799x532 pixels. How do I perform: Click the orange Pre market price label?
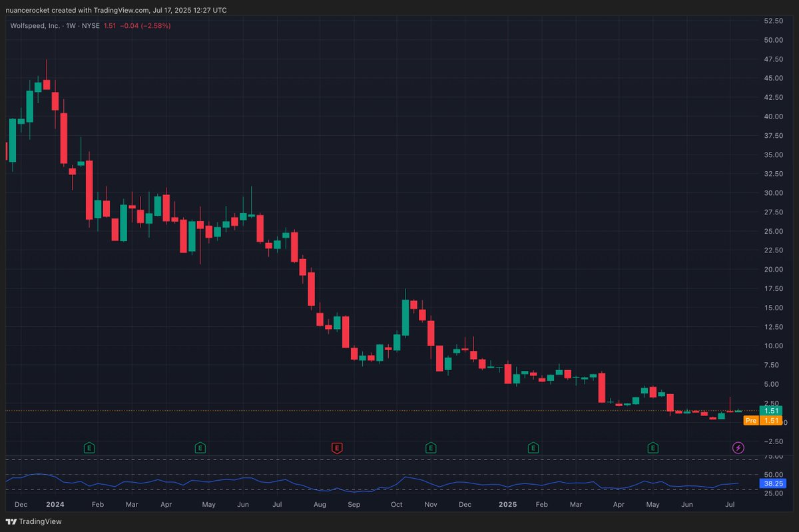coord(763,420)
